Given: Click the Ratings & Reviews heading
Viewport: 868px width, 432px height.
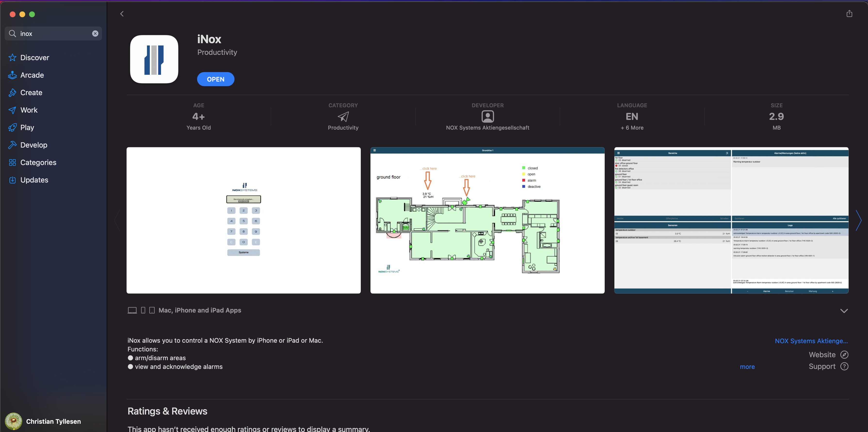Looking at the screenshot, I should (168, 411).
